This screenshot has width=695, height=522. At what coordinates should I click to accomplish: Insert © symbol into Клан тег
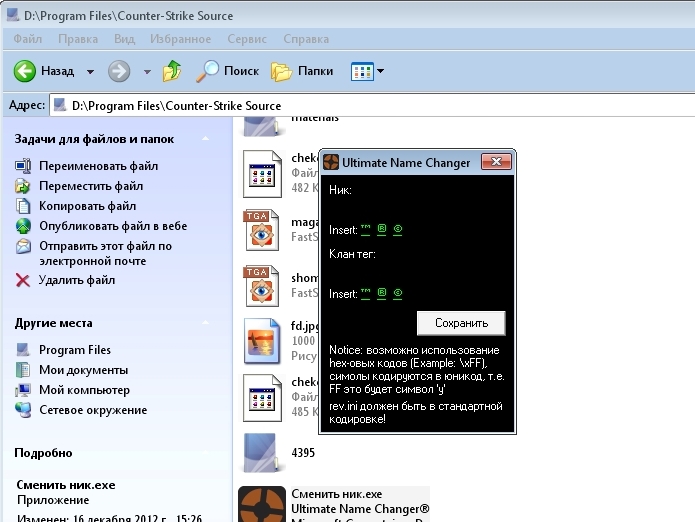click(398, 293)
